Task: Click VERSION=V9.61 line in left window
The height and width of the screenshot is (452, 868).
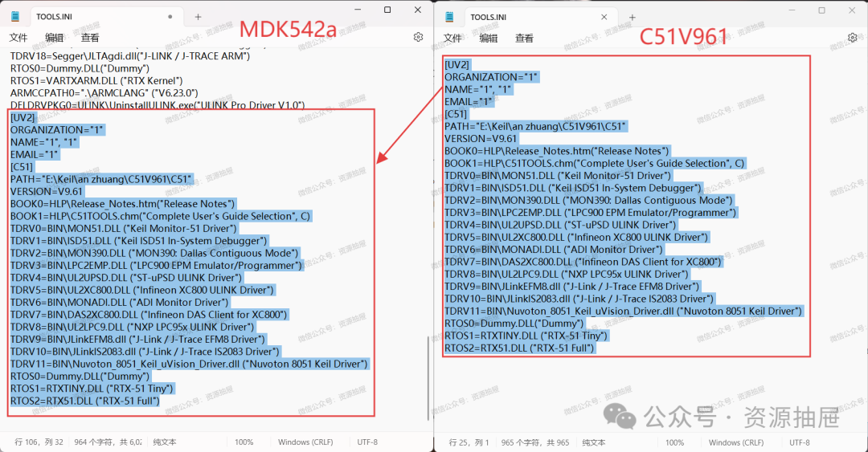Action: click(47, 191)
